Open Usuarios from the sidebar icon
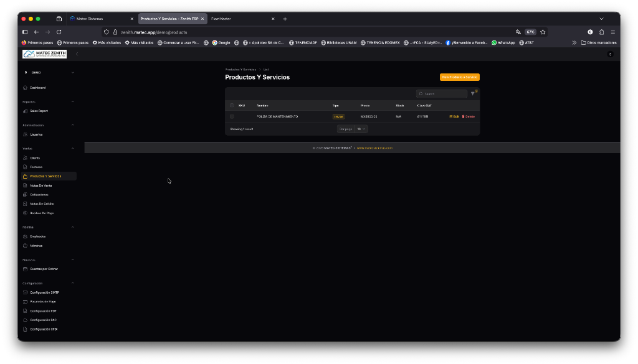 [x=25, y=134]
